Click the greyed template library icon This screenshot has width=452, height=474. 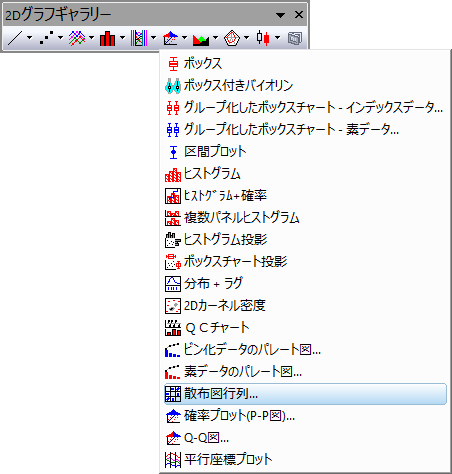click(x=295, y=38)
